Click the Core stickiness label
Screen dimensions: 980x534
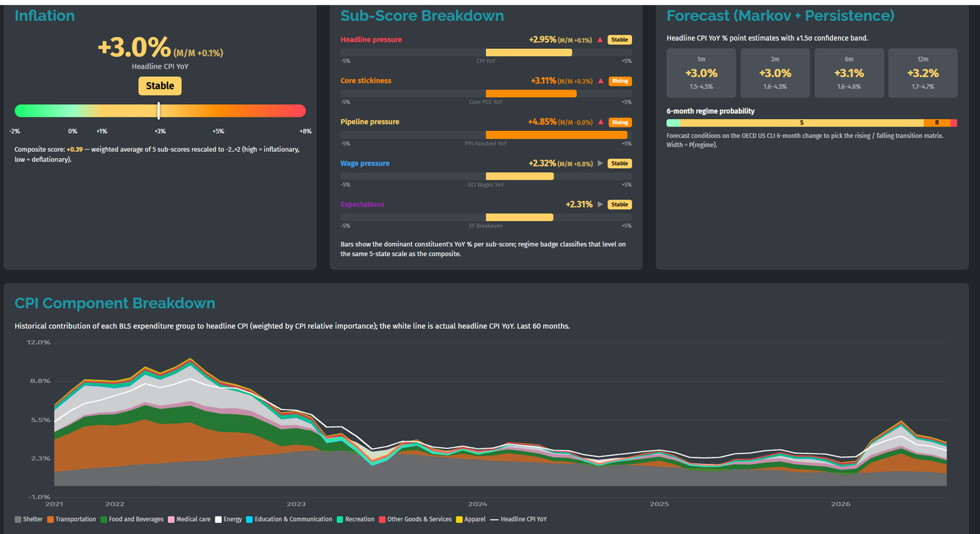coord(366,81)
